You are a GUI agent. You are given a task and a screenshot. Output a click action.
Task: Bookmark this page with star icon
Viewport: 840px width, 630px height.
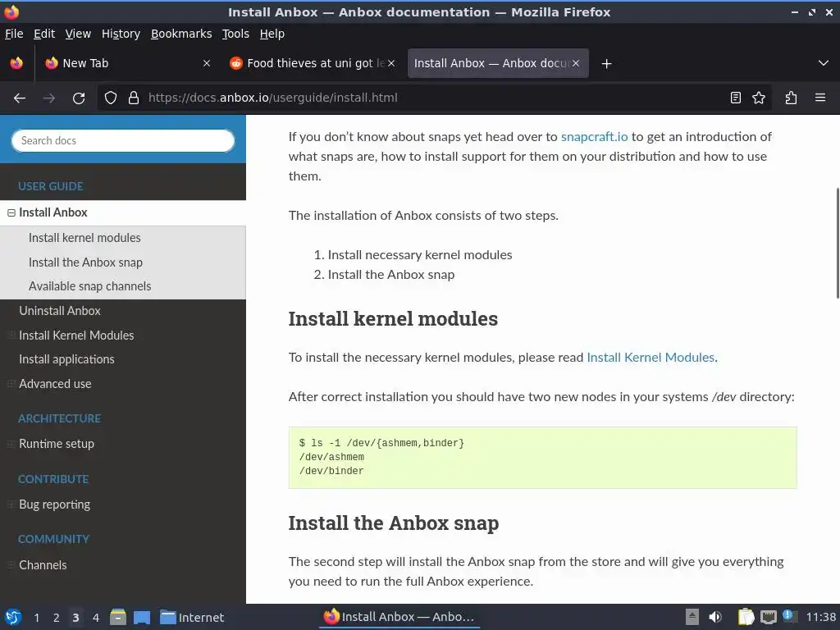pyautogui.click(x=759, y=98)
